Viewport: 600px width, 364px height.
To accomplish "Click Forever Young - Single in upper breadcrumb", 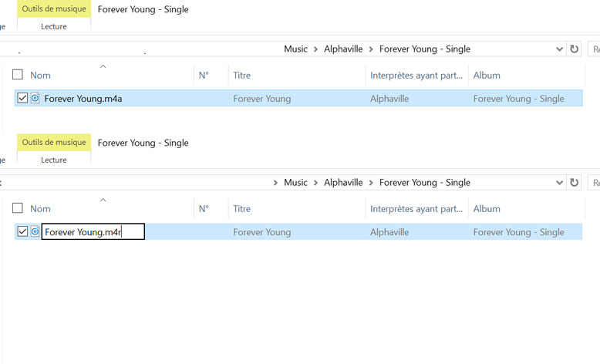I will pos(425,49).
